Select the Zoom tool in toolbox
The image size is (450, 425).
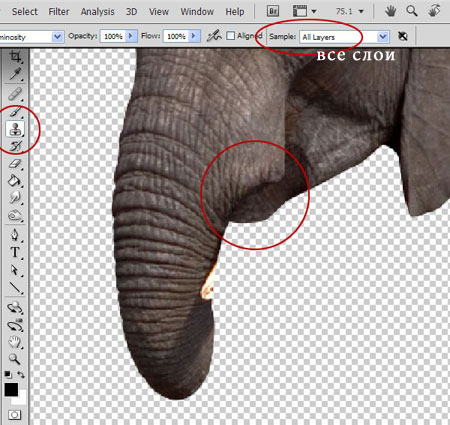[x=15, y=359]
